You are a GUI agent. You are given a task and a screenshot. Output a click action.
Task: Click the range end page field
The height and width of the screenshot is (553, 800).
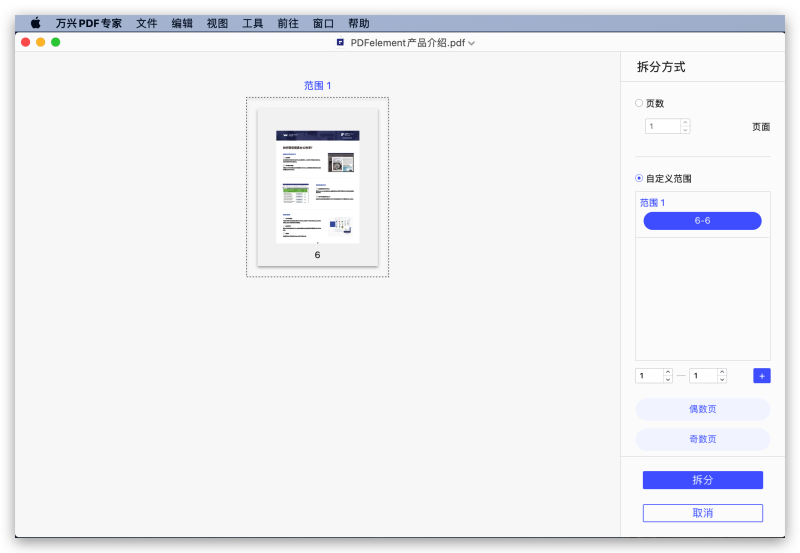pos(703,376)
